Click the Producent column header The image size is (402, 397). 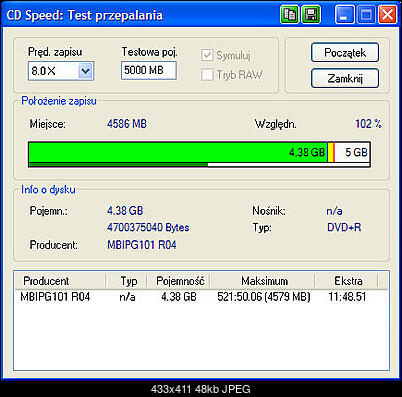[x=60, y=281]
